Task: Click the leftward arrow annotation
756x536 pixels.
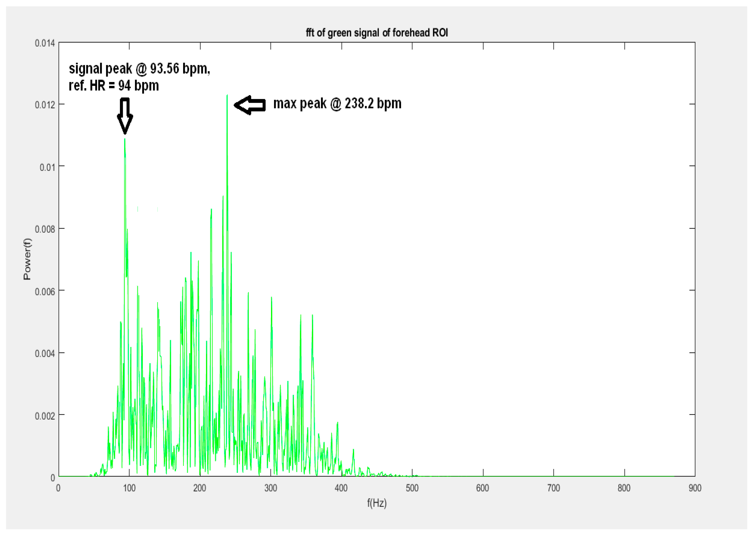Action: coord(250,105)
